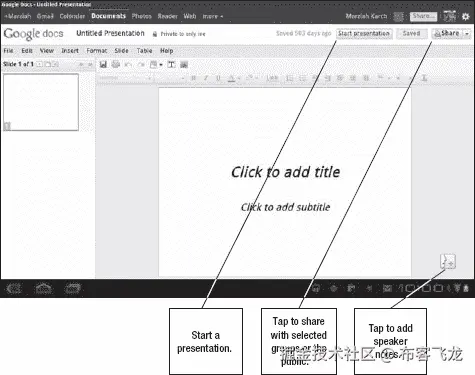The height and width of the screenshot is (375, 475).
Task: Toggle italic formatting
Action: 206,78
